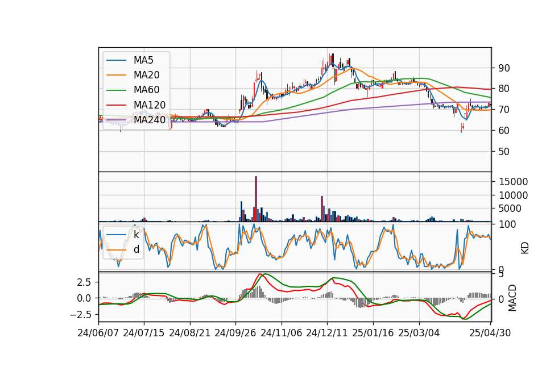
Task: Click the 24/07/15 date axis label
Action: (144, 333)
